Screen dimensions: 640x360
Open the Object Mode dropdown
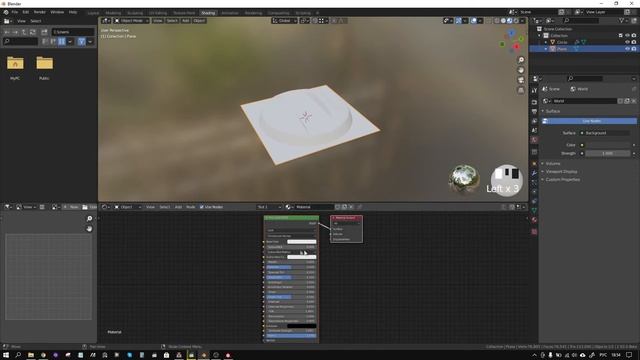(x=131, y=20)
